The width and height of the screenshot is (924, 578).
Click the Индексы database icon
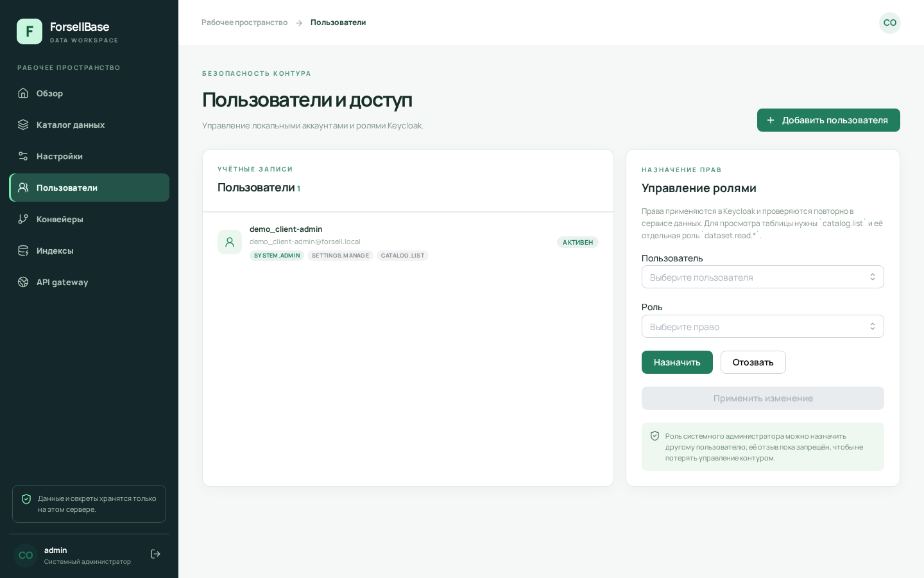(23, 250)
